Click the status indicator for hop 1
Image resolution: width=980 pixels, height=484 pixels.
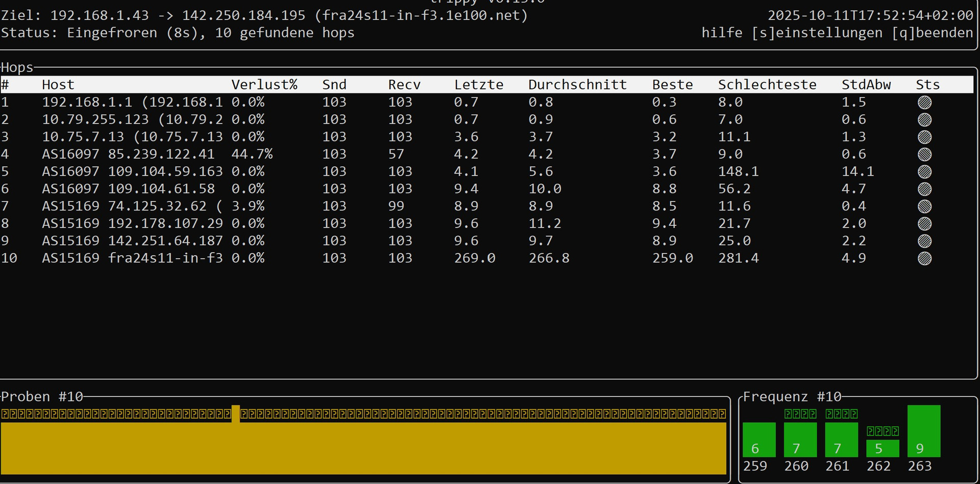(x=924, y=103)
